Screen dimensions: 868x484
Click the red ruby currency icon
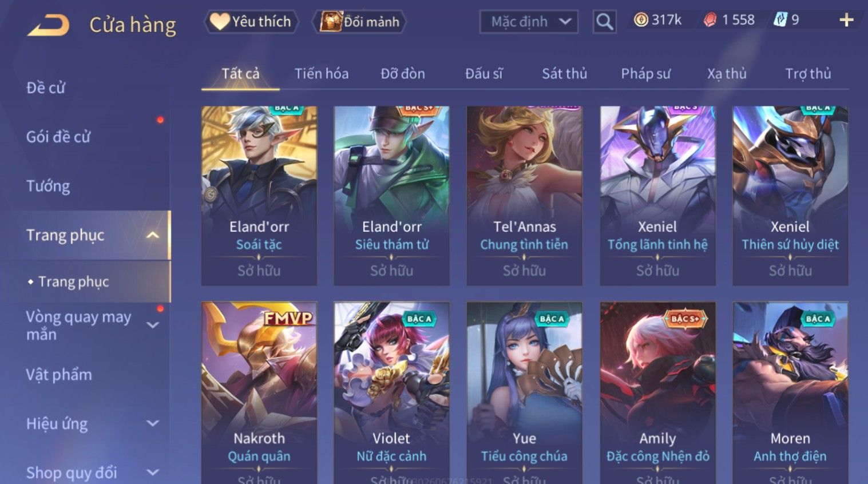[x=710, y=20]
